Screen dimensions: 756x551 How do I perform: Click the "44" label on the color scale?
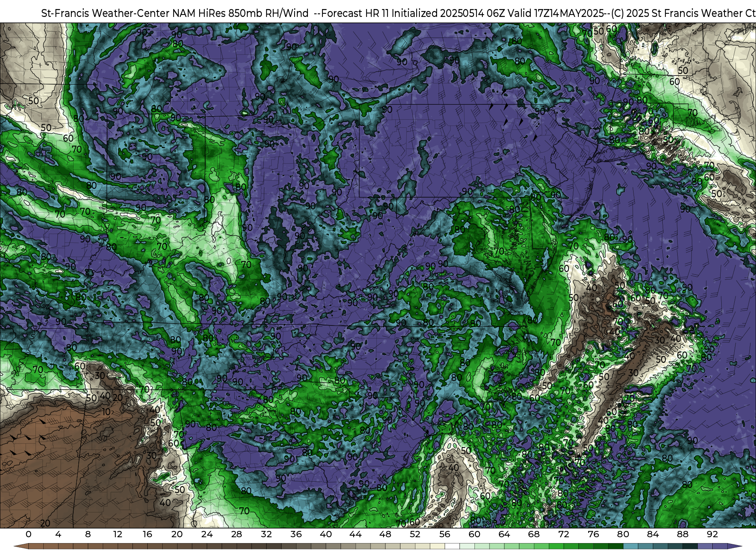tap(356, 534)
